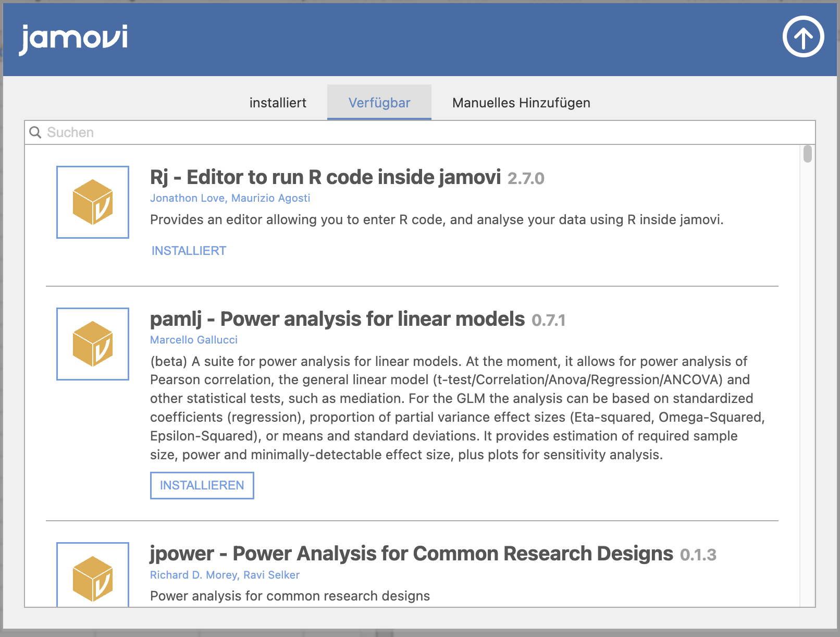Click authors Jonathon Love, Maurizio Agosti
The height and width of the screenshot is (637, 840).
[230, 198]
